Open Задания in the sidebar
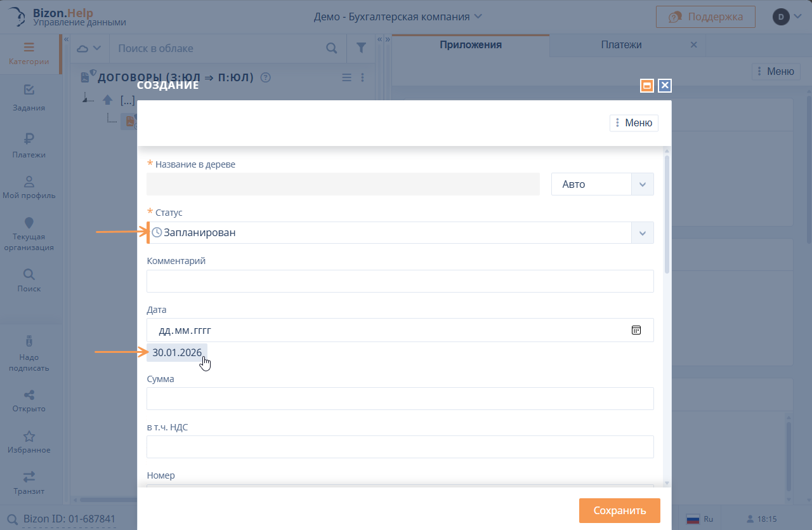 tap(29, 98)
